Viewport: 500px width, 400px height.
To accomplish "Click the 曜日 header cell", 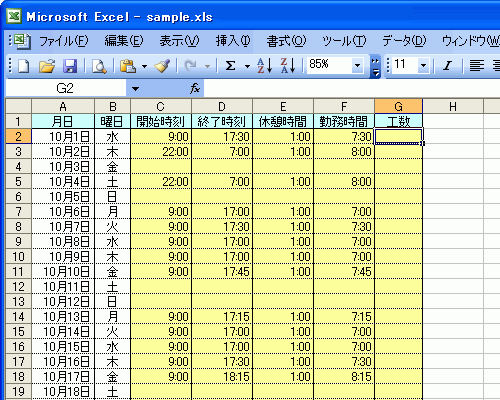I will pos(113,121).
